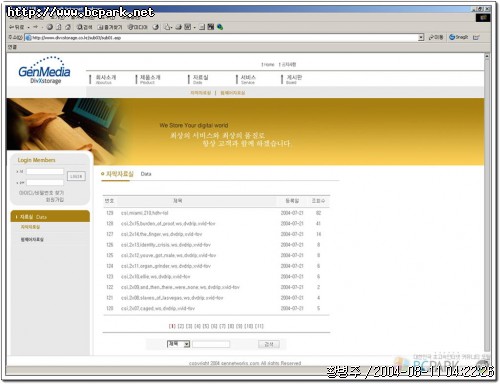Click the Home icon in browser toolbar
500x384 pixels.
point(68,27)
